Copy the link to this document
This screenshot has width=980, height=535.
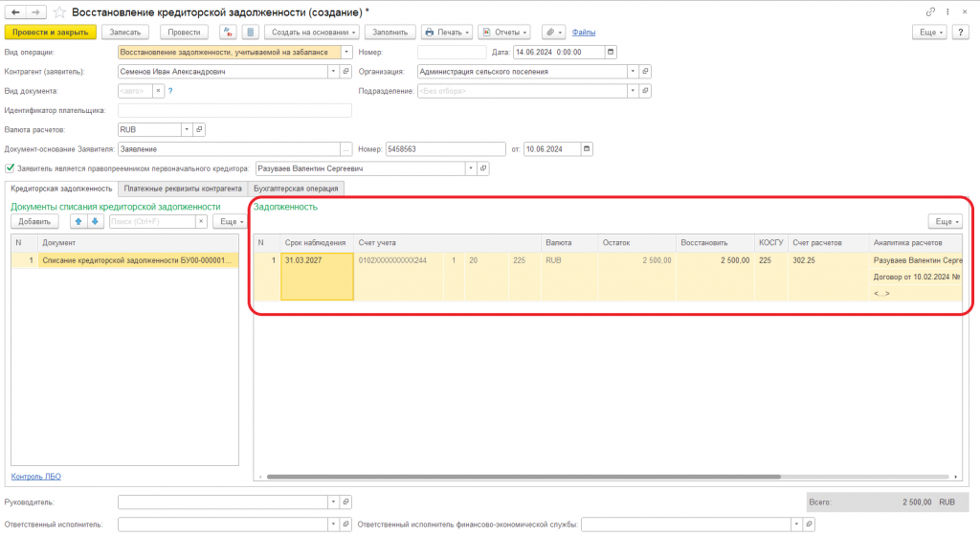[x=930, y=11]
